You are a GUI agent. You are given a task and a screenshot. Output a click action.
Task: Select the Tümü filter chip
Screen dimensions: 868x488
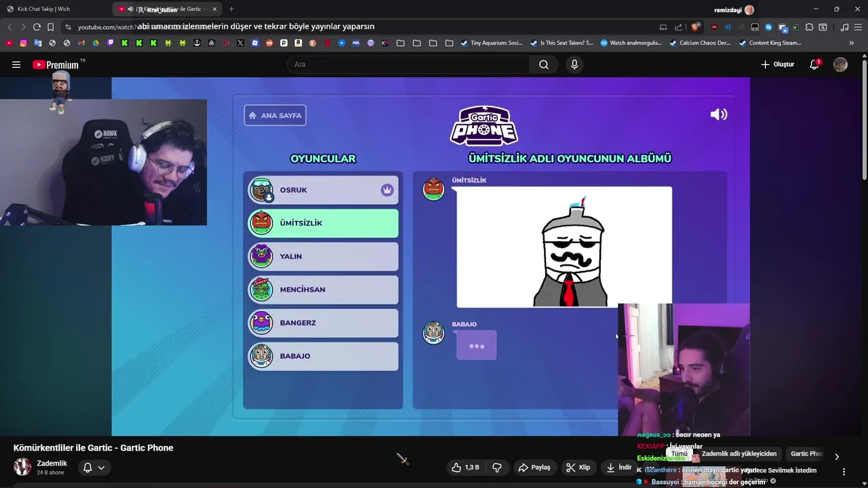point(679,453)
